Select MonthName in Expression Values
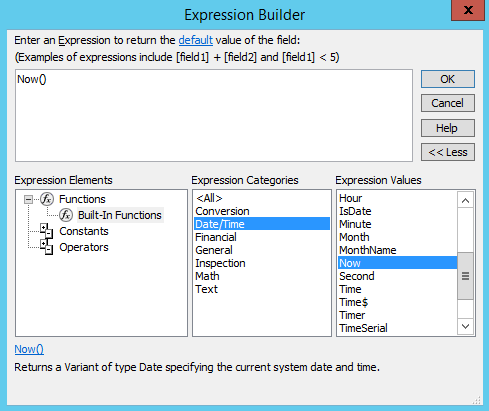489x411 pixels. (397, 250)
